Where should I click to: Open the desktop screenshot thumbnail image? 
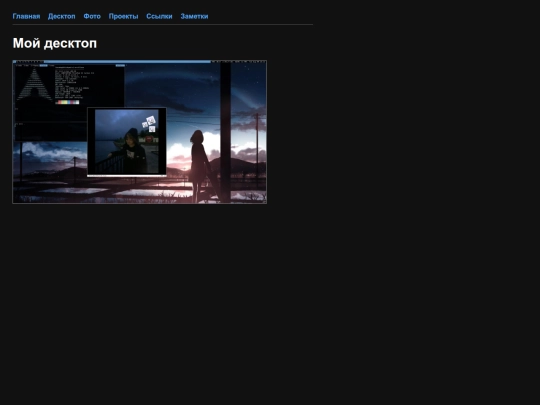click(139, 132)
